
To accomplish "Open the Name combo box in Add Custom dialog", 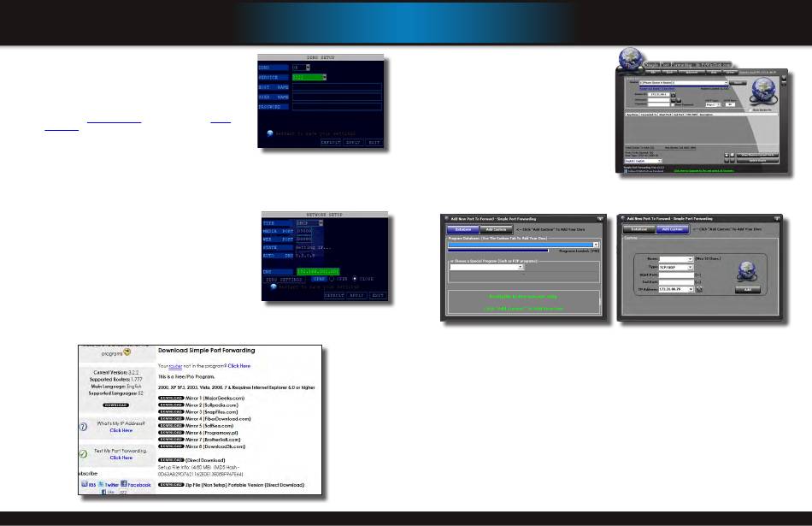I will pos(676,258).
